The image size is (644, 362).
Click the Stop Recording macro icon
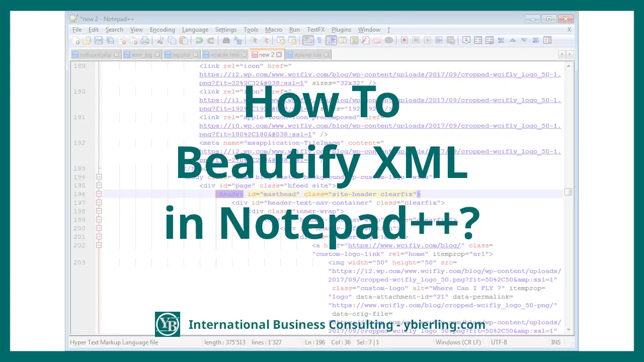point(416,40)
